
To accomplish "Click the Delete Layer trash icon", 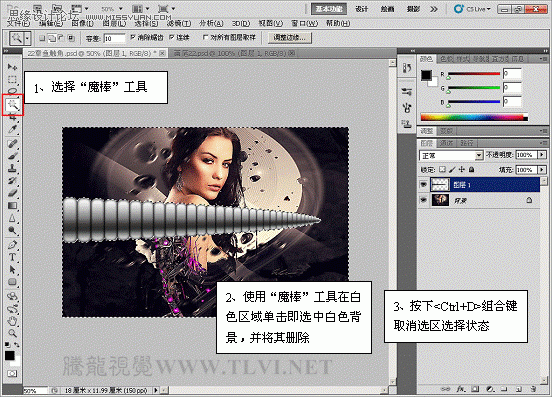I will 534,389.
